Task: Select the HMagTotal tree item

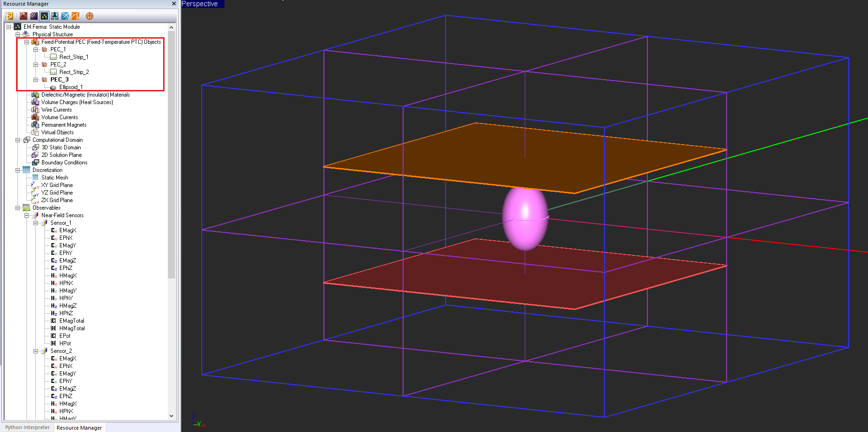Action: coord(72,328)
